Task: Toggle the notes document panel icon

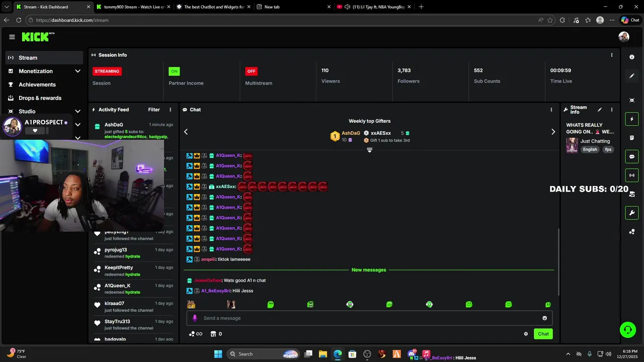Action: (632, 138)
